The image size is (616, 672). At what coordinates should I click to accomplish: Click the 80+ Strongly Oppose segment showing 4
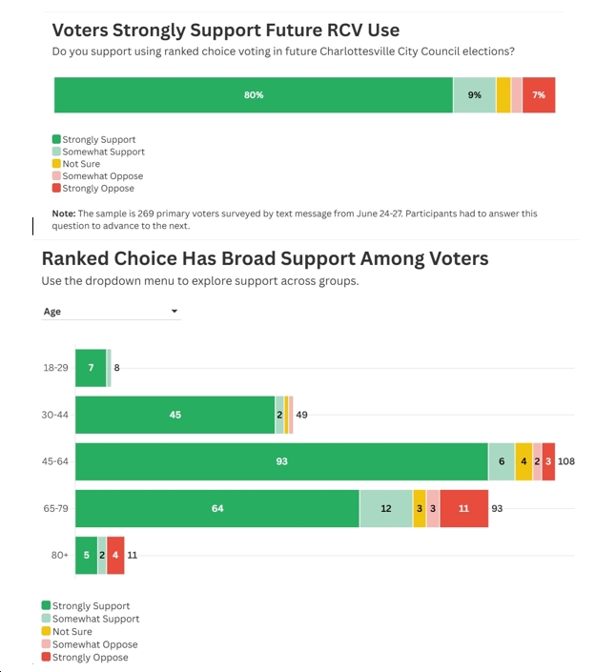point(115,555)
